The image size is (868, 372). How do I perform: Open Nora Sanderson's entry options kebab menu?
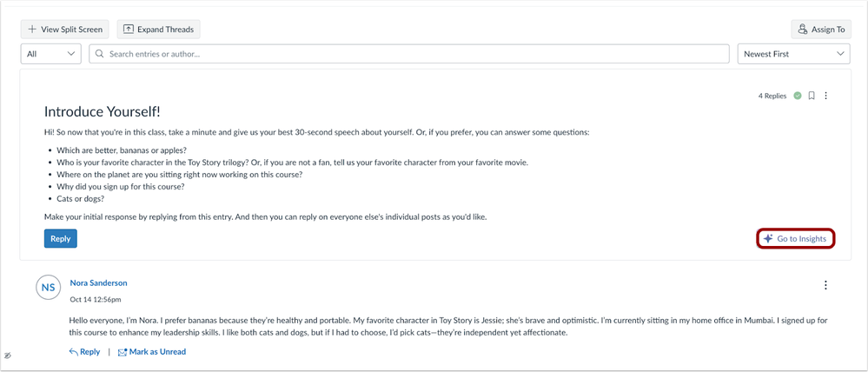825,285
